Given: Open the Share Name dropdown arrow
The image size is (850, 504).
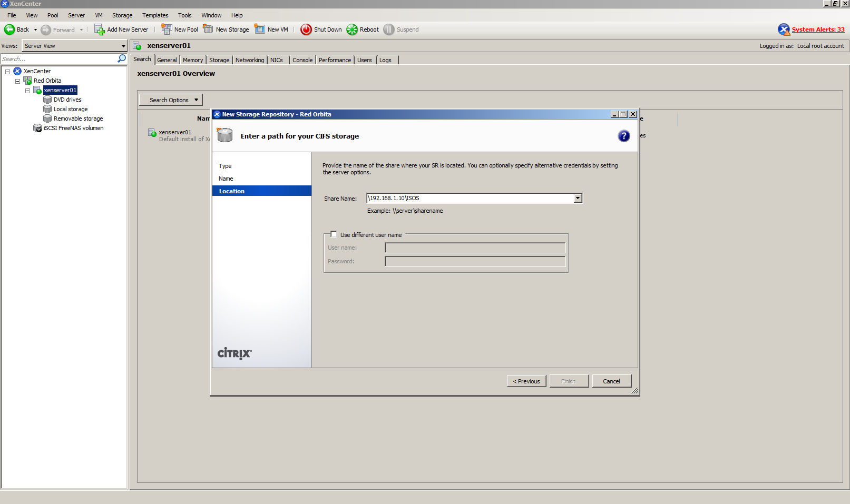Looking at the screenshot, I should click(x=578, y=198).
